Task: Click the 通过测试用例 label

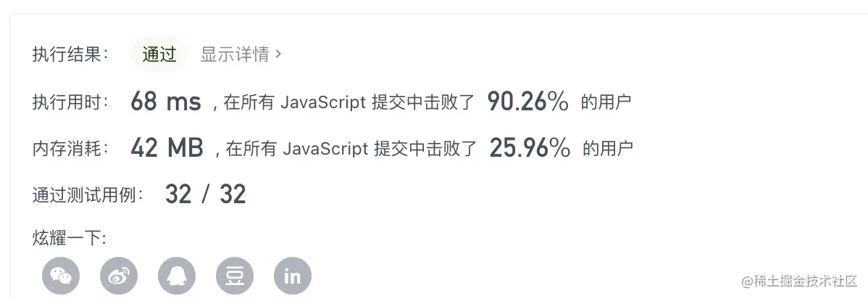Action: pos(88,194)
